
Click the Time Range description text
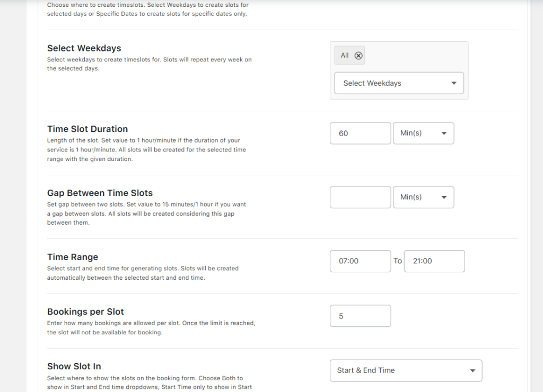coord(143,273)
